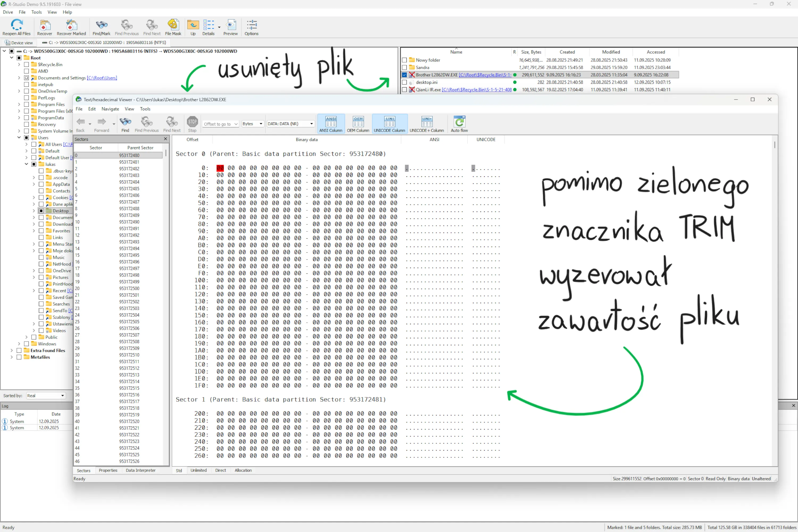
Task: Check the desktop.ini file checkbox
Action: 404,82
